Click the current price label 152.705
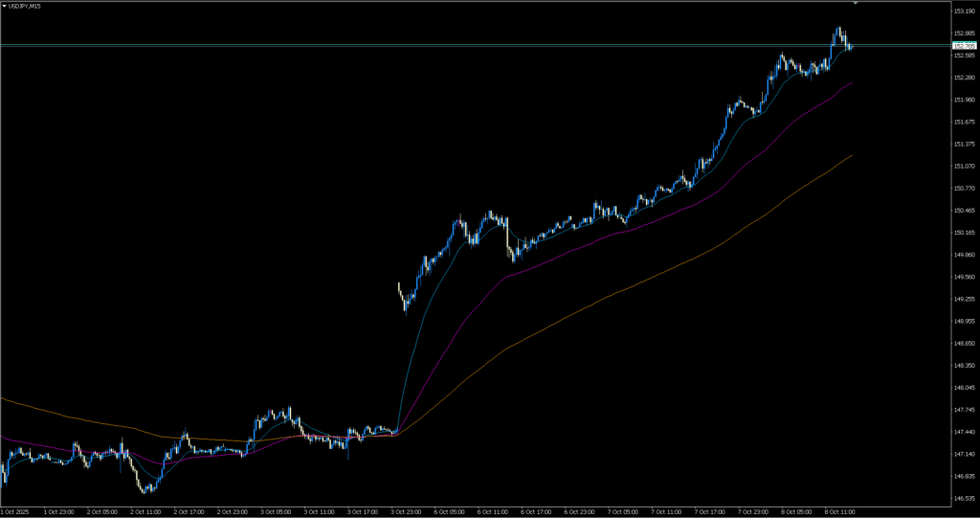Screen dimensions: 980x518 click(964, 45)
